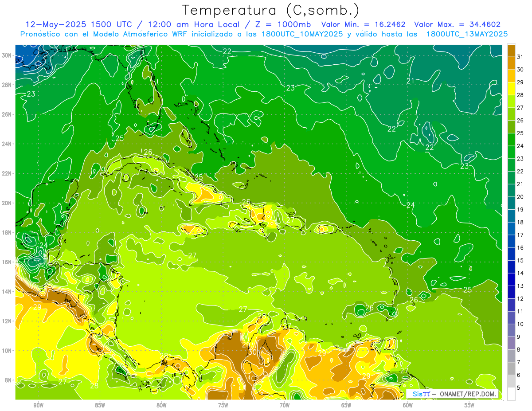Click the '22N' latitude axis label

(7, 173)
